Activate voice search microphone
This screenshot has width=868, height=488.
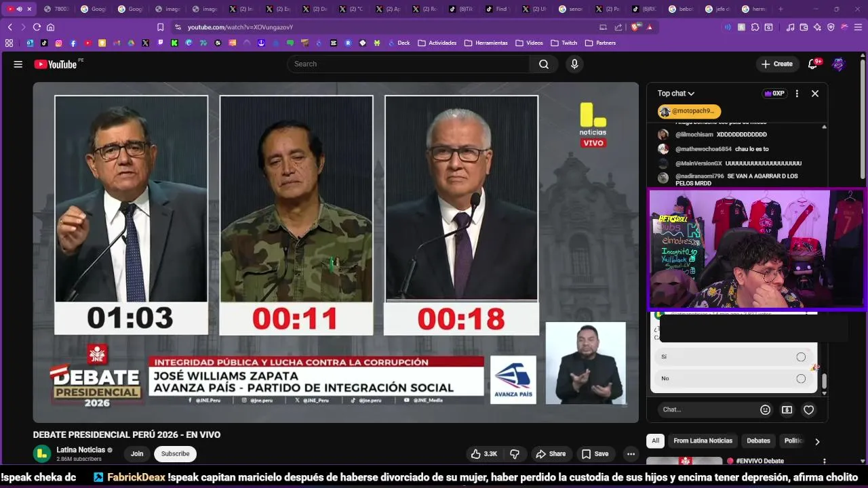pyautogui.click(x=574, y=64)
